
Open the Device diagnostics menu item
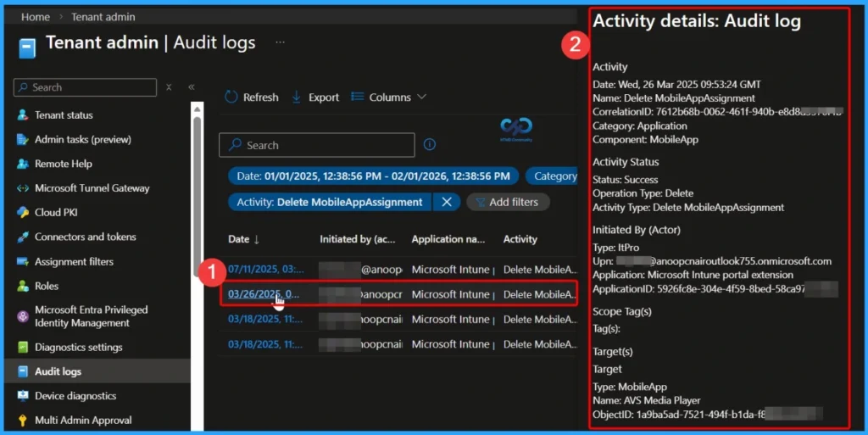(x=75, y=396)
